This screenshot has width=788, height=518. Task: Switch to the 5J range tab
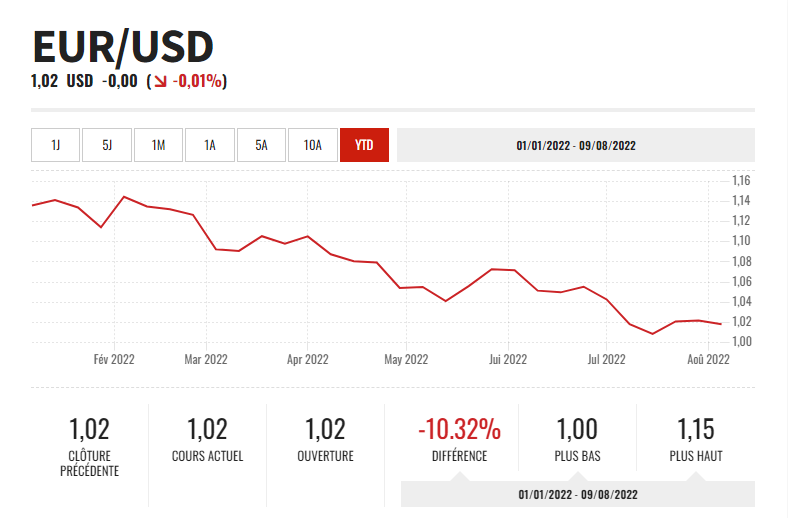pos(107,145)
